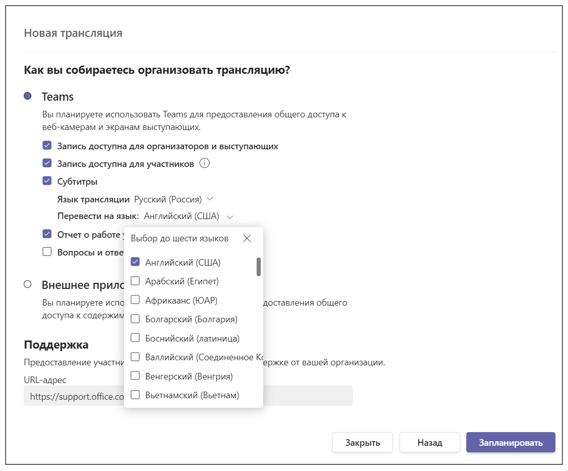This screenshot has height=471, width=568.
Task: Open the Язык трансляции dropdown showing Русский (Россия)
Action: (174, 199)
